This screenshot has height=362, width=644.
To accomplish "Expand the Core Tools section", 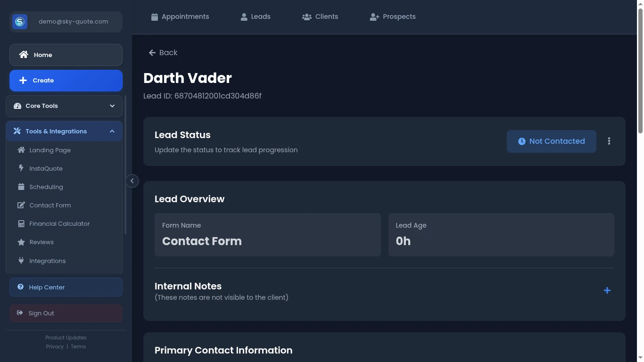I will click(x=64, y=106).
